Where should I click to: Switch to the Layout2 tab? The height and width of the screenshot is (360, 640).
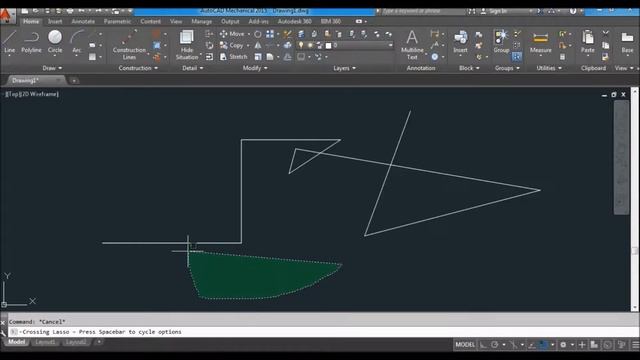tap(76, 342)
